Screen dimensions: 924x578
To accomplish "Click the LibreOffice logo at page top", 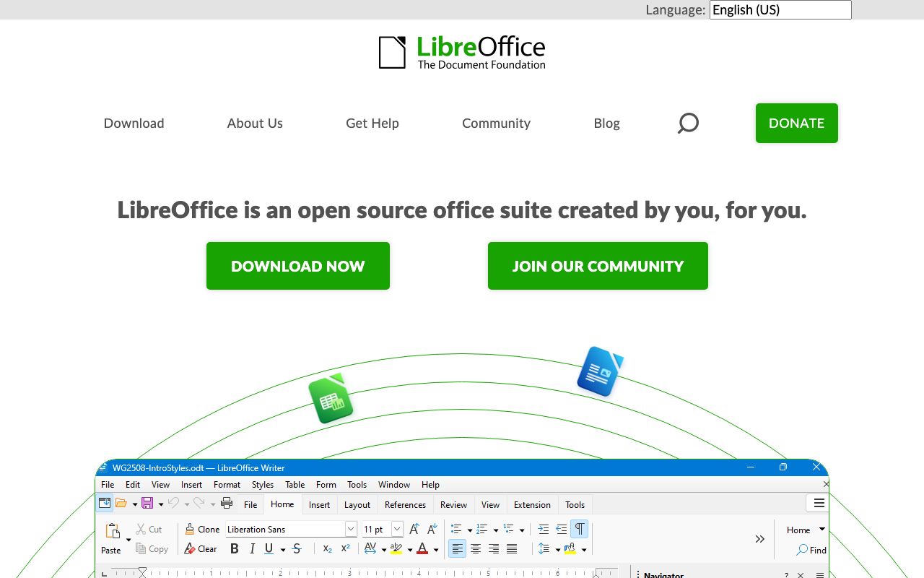I will [462, 52].
